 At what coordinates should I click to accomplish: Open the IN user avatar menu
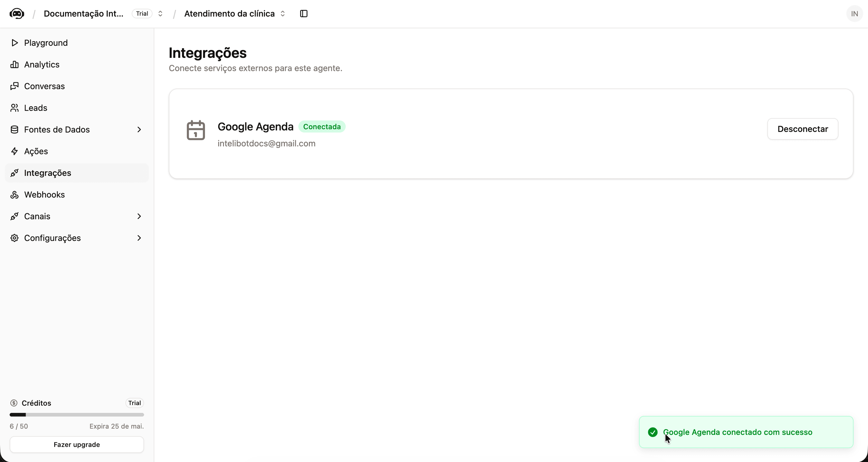pos(854,14)
